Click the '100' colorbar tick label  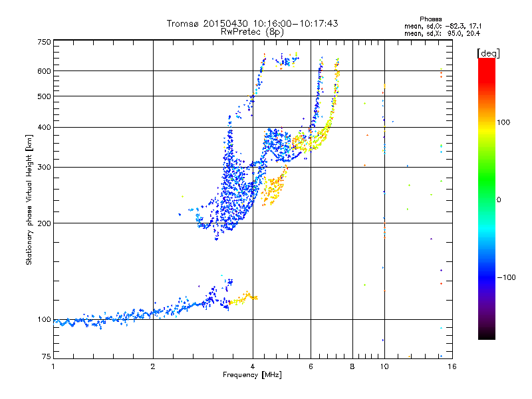pyautogui.click(x=503, y=122)
